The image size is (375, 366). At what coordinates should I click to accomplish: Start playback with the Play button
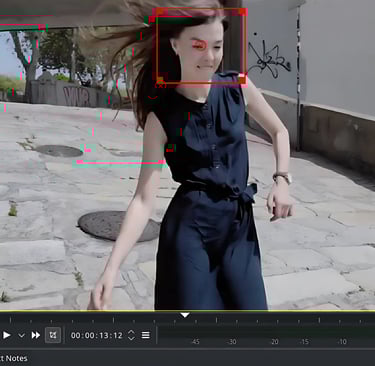[6, 335]
